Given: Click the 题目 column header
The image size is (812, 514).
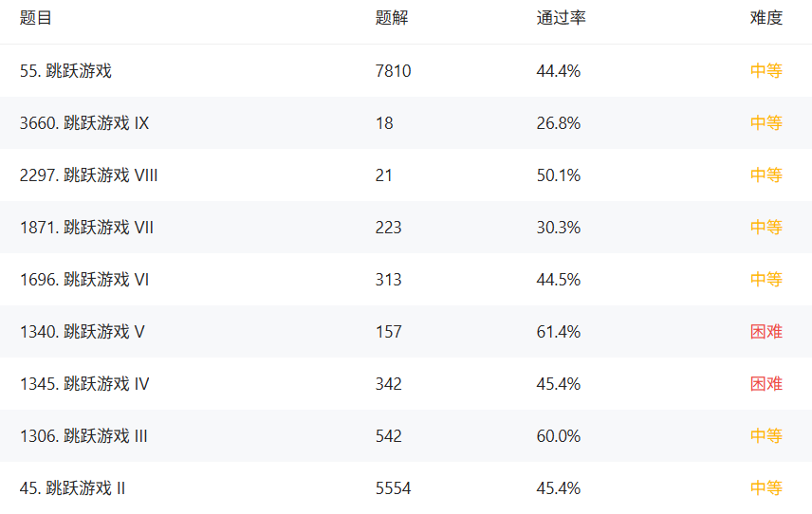Looking at the screenshot, I should (x=36, y=18).
